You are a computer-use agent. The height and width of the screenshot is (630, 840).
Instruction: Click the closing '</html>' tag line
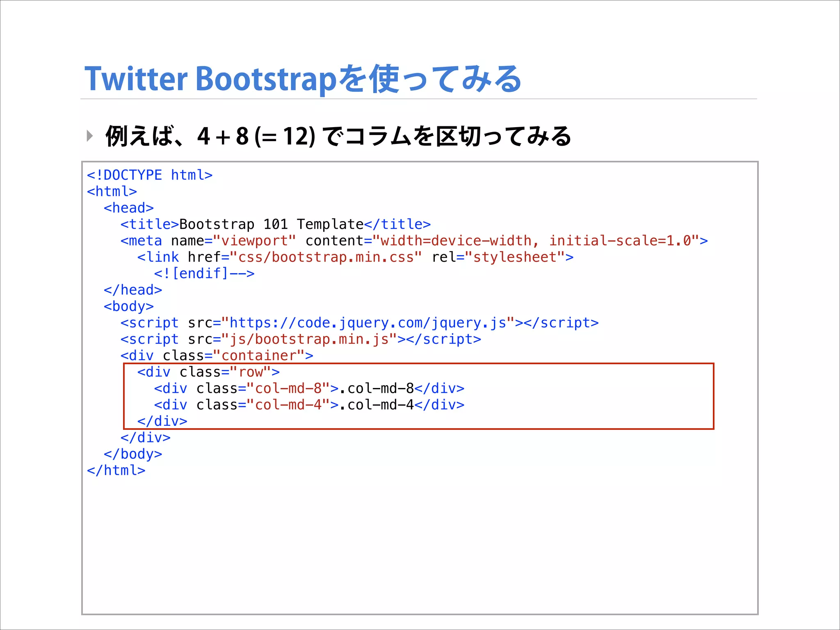coord(116,470)
